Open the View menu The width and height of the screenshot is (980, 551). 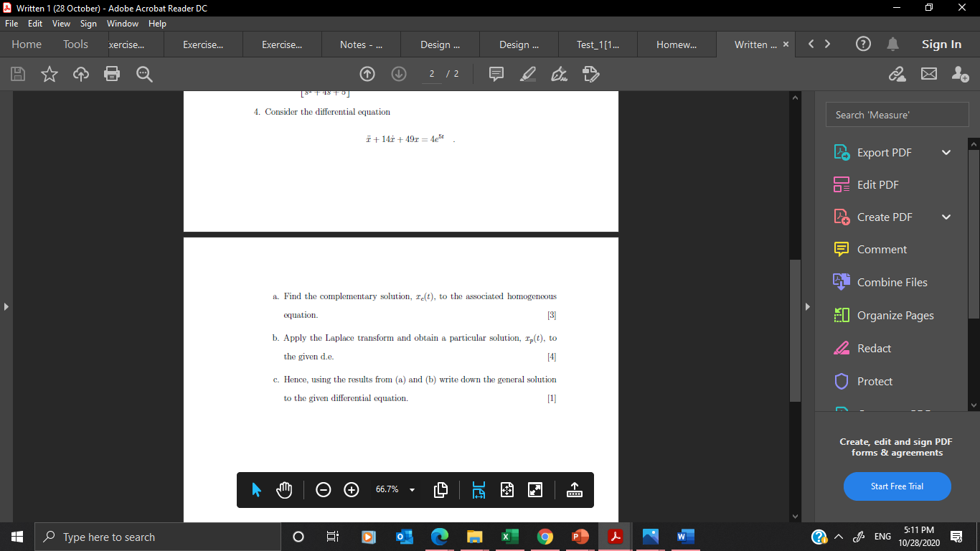61,23
